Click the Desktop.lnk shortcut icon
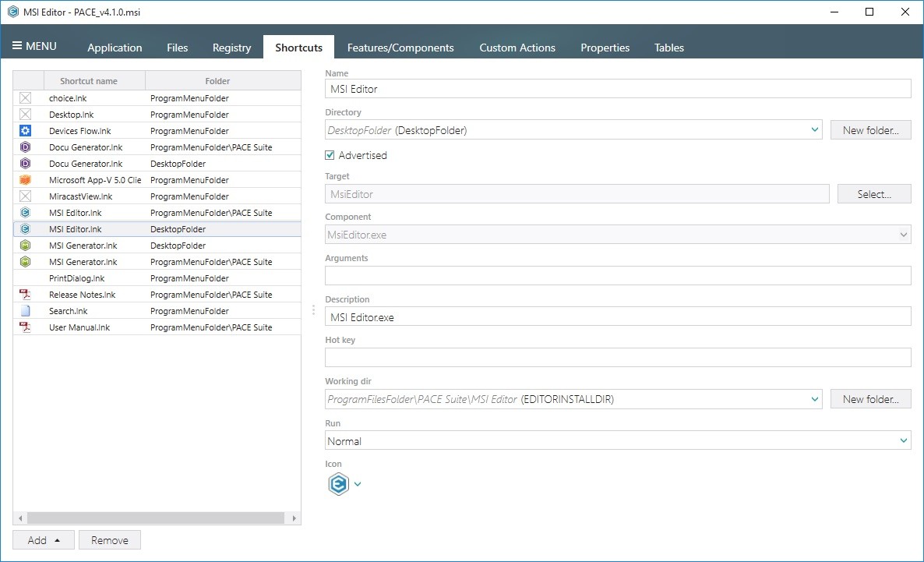The height and width of the screenshot is (562, 924). point(26,115)
